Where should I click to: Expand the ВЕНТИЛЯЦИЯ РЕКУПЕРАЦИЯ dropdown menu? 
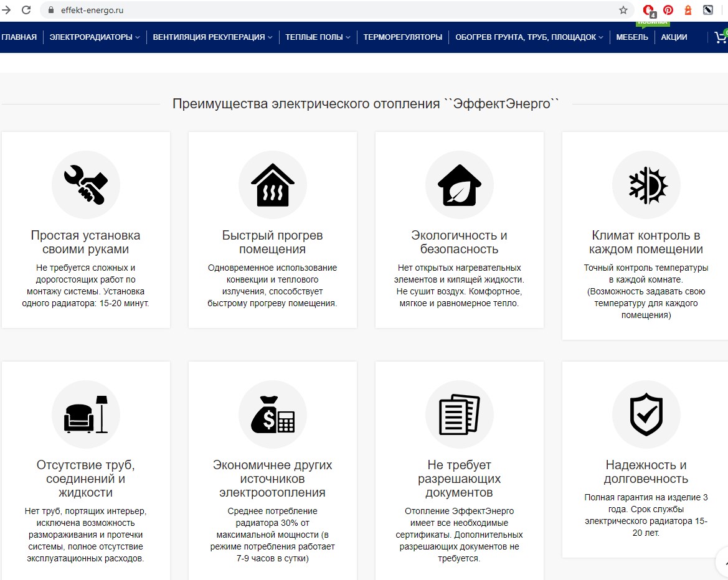(x=212, y=37)
